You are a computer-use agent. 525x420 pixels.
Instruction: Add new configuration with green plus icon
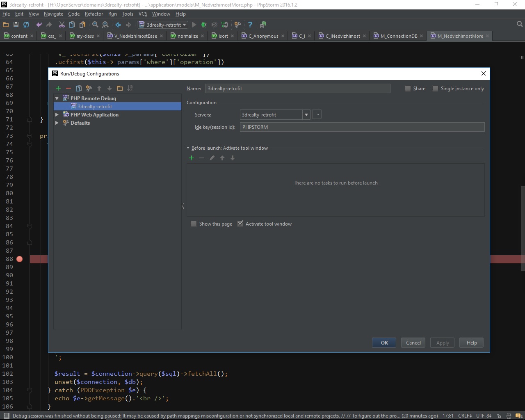pos(58,88)
